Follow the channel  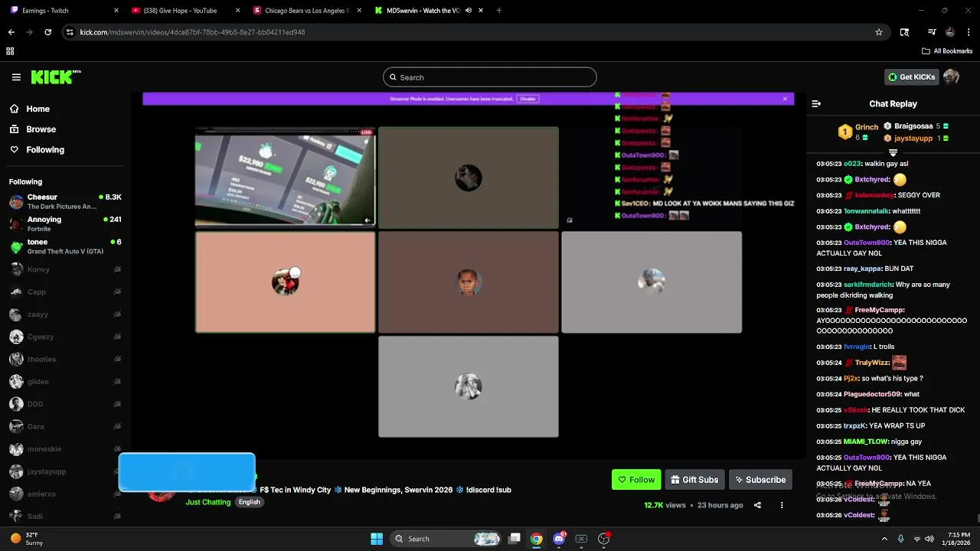(636, 480)
